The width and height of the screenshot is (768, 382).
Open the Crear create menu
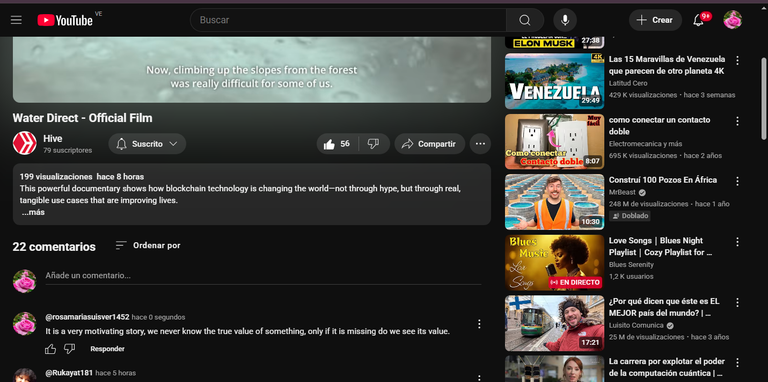pos(655,20)
